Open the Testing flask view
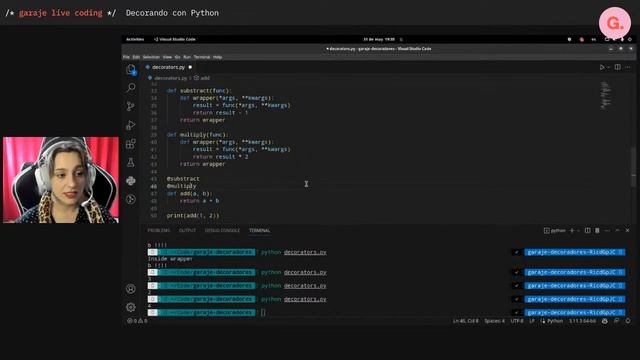The height and width of the screenshot is (360, 640). pyautogui.click(x=131, y=162)
